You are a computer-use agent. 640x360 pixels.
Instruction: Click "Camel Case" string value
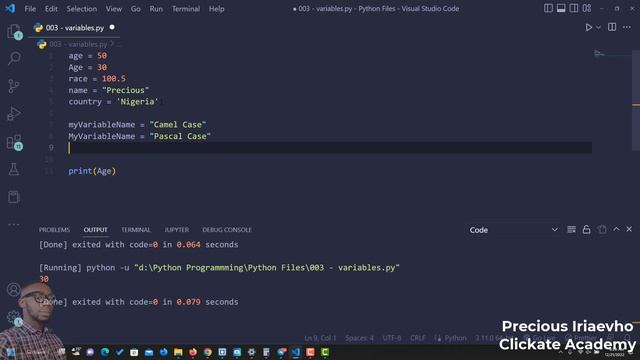click(178, 124)
